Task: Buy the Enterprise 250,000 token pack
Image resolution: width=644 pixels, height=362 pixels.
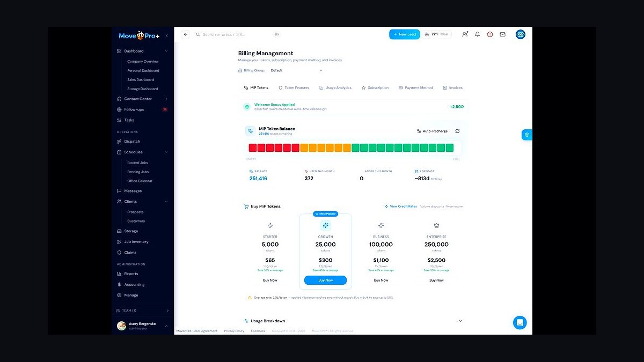Action: [x=436, y=280]
